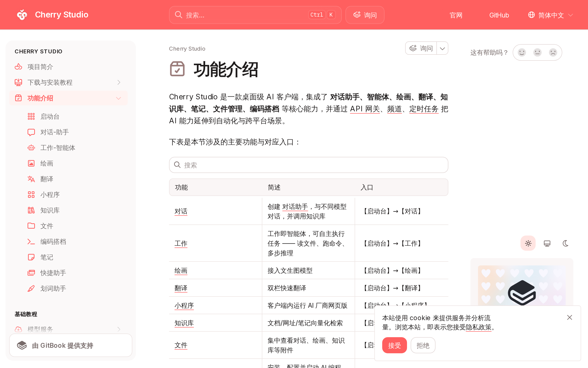588x368 pixels.
Task: Click the magnifier icon in header search
Action: [179, 15]
